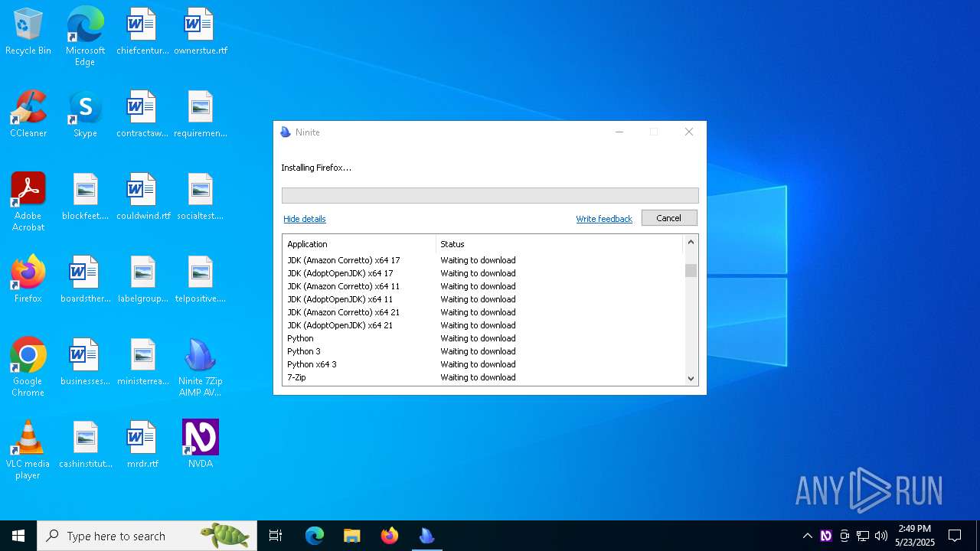Click the list scrollbar thumb

(691, 270)
